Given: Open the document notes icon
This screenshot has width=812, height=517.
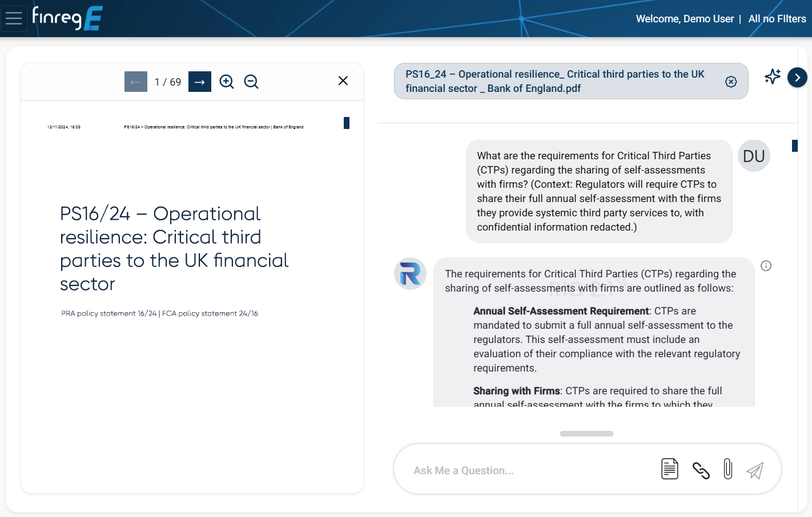Looking at the screenshot, I should (x=670, y=469).
